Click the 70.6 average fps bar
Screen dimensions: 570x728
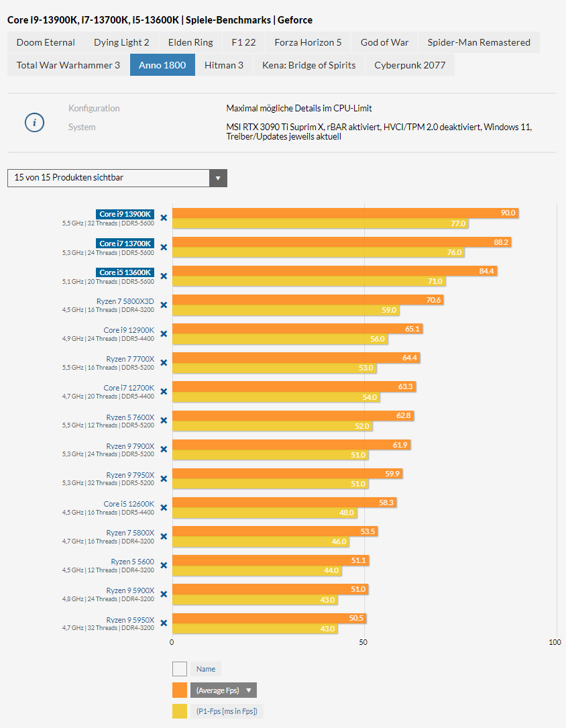point(308,300)
